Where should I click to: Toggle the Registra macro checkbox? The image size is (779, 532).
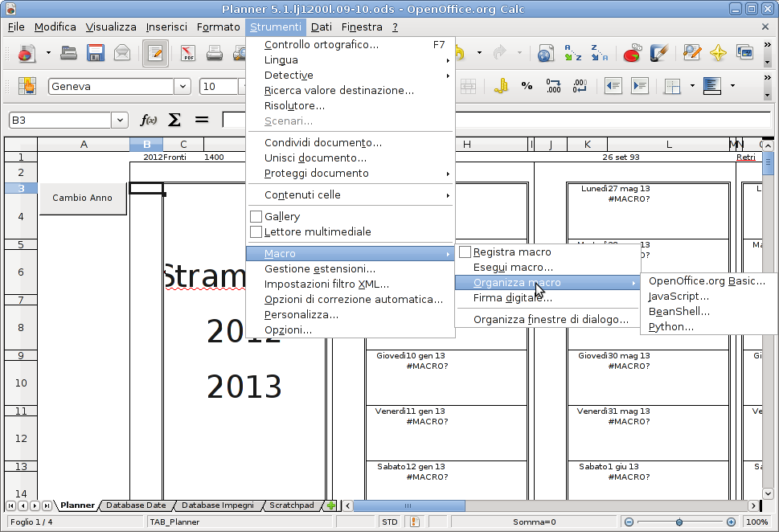pyautogui.click(x=465, y=252)
